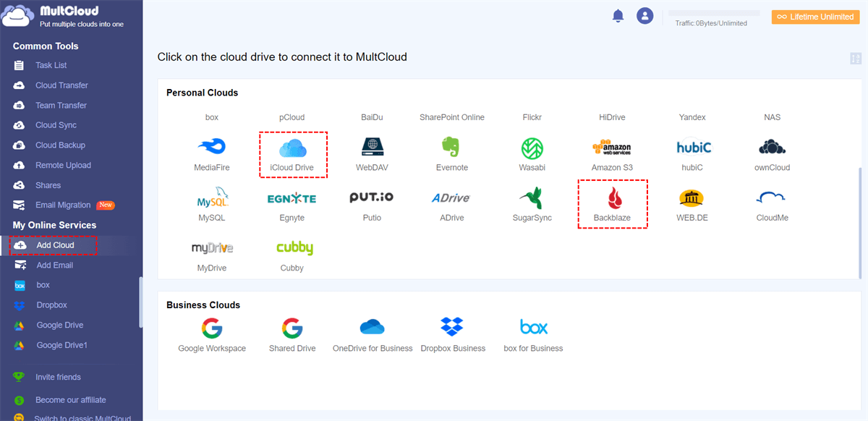The image size is (868, 421).
Task: Open the user account avatar
Action: tap(644, 16)
